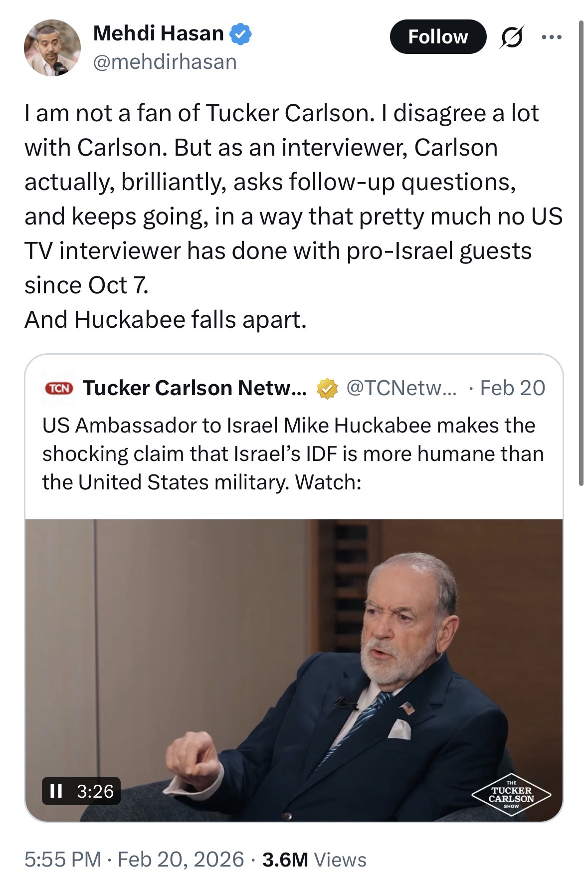Click Mehdi Hasan's profile avatar
Viewport: 588px width, 886px height.
[x=52, y=48]
